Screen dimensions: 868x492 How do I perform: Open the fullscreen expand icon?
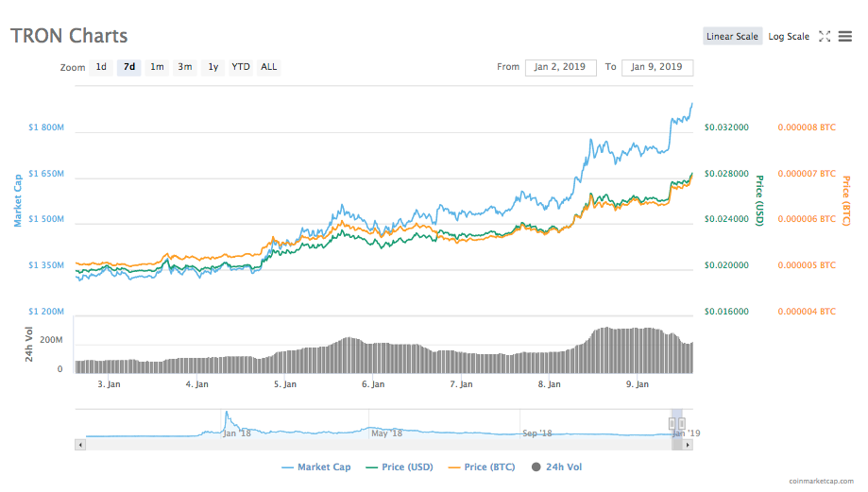[825, 37]
